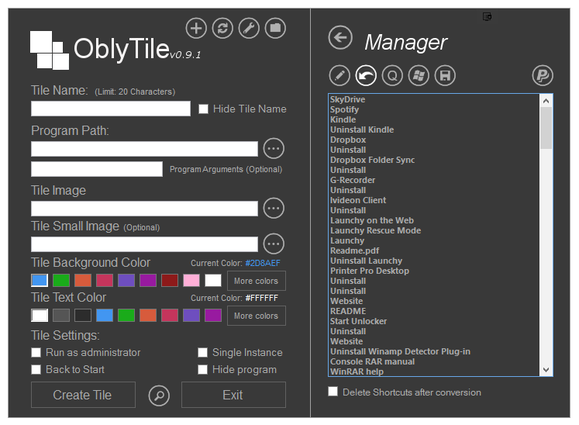579x425 pixels.
Task: Browse for Tile Small Image ellipsis button
Action: 274,244
